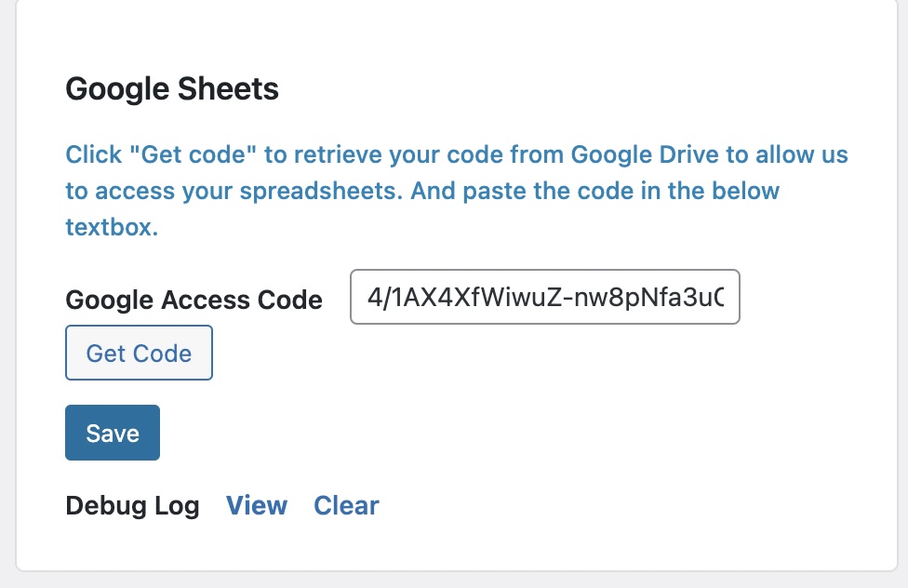Image resolution: width=908 pixels, height=588 pixels.
Task: Click the "Debug Log" label text
Action: pyautogui.click(x=132, y=505)
